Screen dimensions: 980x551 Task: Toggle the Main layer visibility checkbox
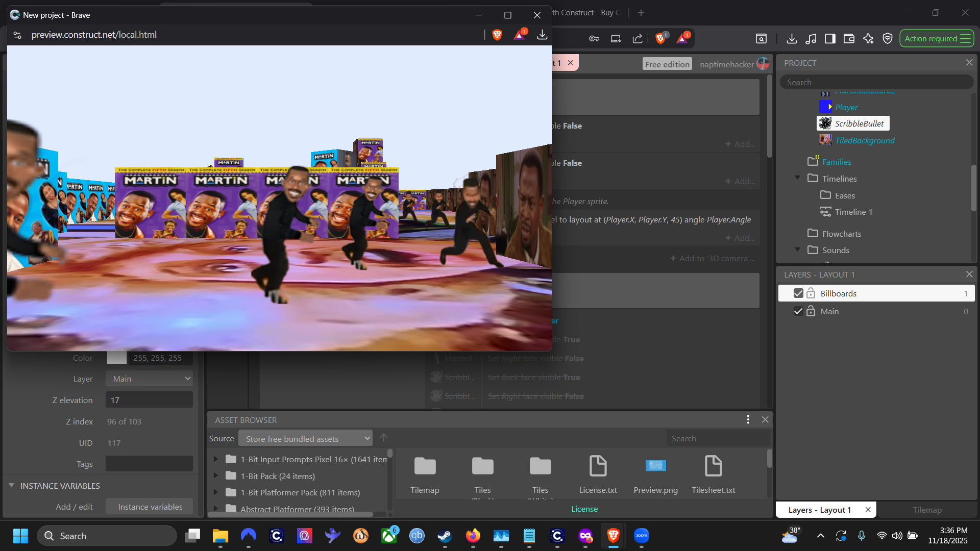click(798, 311)
